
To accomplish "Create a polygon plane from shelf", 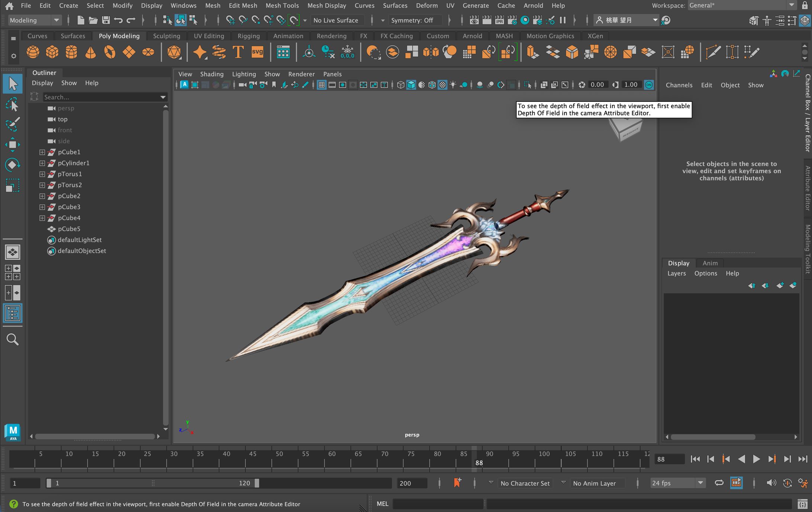I will pyautogui.click(x=129, y=52).
